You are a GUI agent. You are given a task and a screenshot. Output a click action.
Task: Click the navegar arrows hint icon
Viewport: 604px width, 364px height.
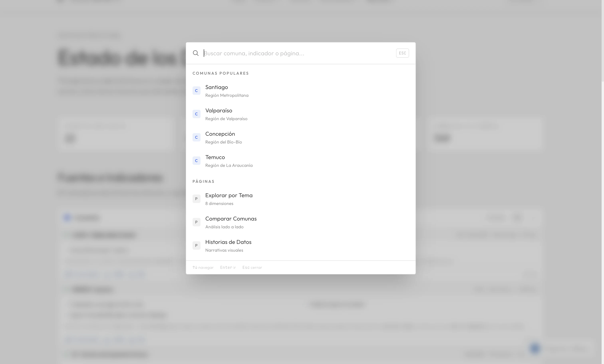point(195,267)
